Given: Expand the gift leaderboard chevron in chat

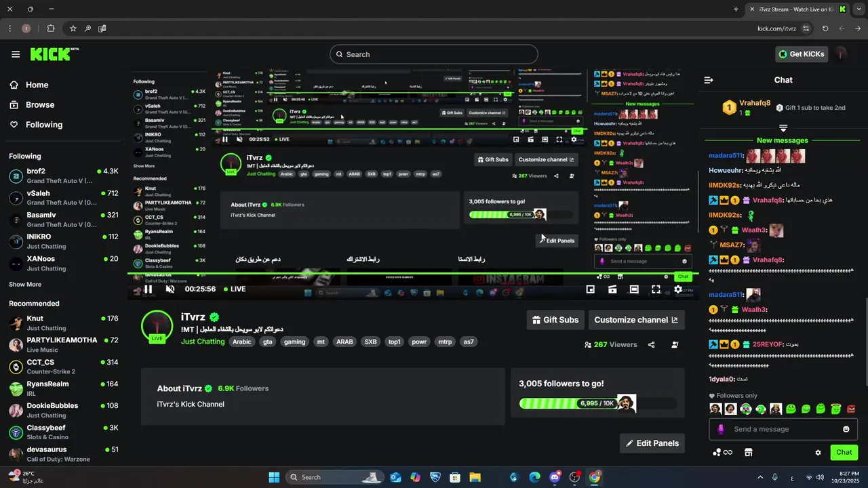Looking at the screenshot, I should [x=783, y=128].
